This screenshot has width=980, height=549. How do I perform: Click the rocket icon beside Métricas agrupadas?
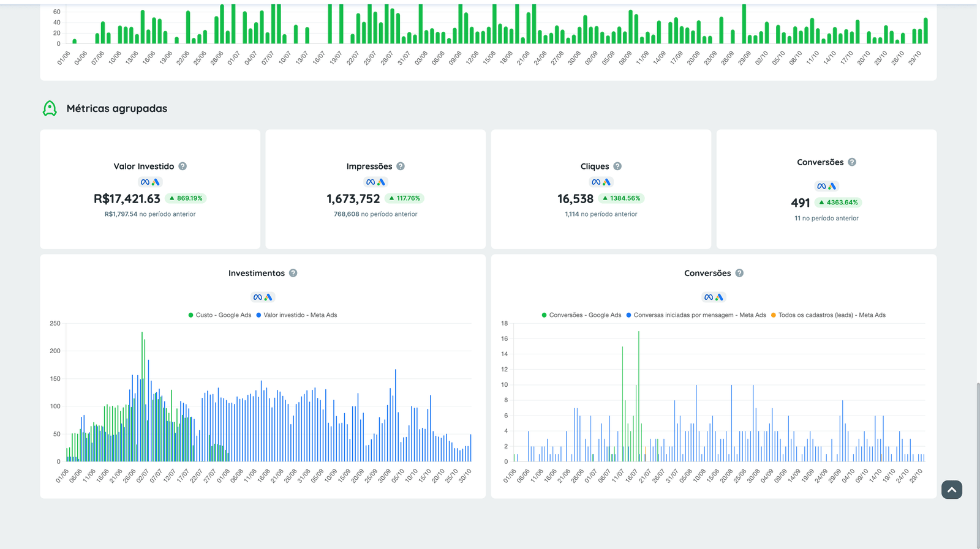coord(50,108)
